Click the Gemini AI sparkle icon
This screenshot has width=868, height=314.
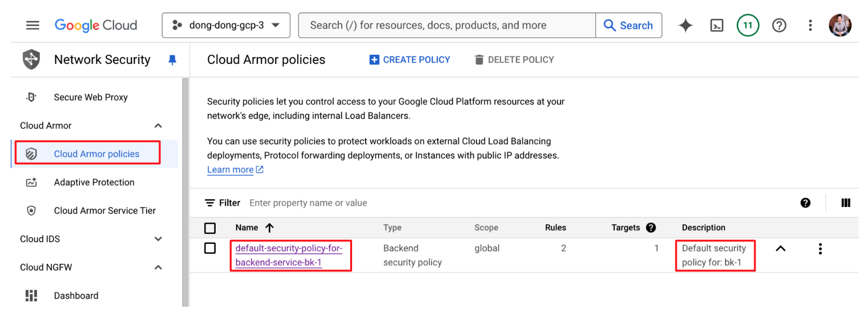[685, 25]
